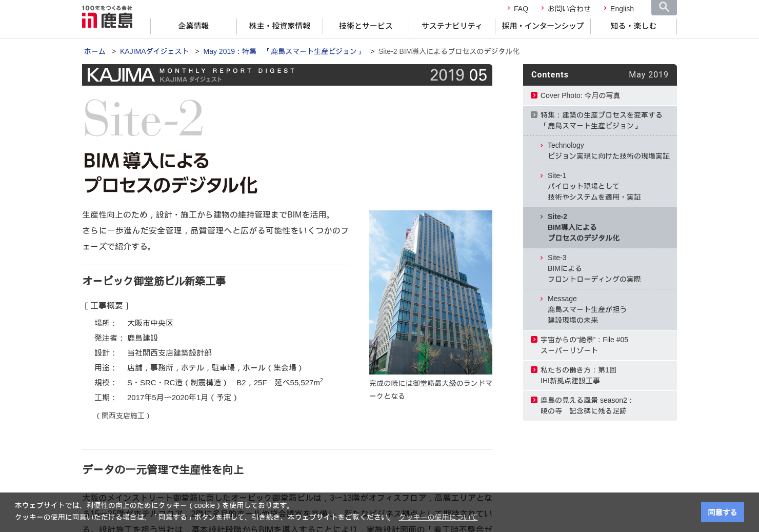The width and height of the screenshot is (759, 532).
Task: Open the サステナビリティ menu
Action: point(452,26)
